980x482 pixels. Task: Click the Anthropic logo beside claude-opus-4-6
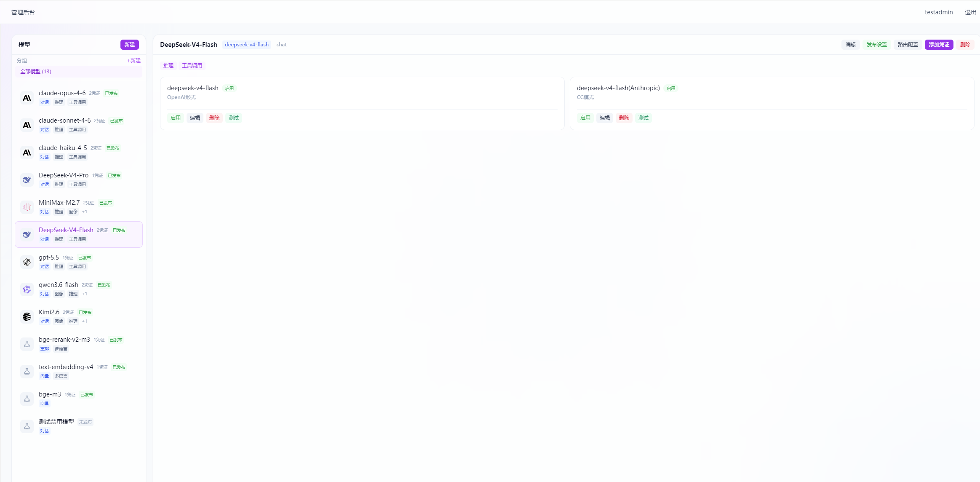click(x=27, y=98)
